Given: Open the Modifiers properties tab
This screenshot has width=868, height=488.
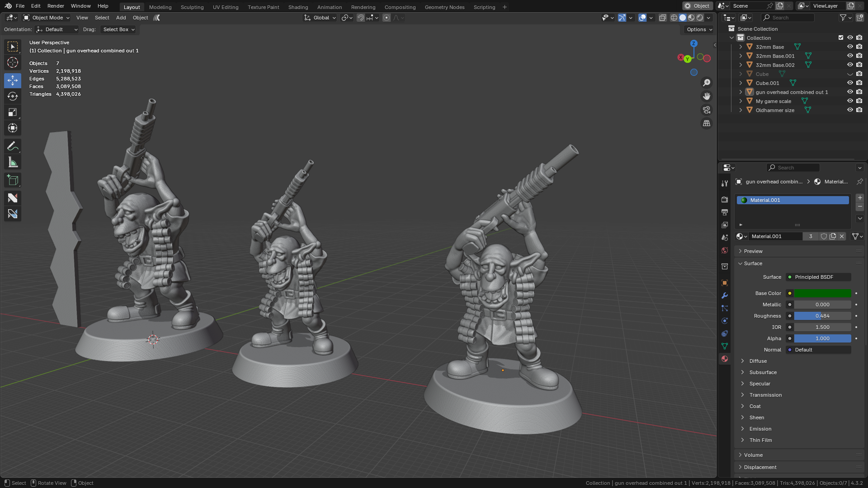Looking at the screenshot, I should 725,296.
